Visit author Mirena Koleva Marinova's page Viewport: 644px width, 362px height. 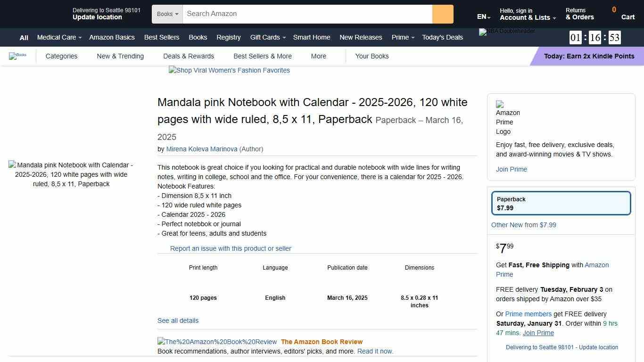(202, 149)
